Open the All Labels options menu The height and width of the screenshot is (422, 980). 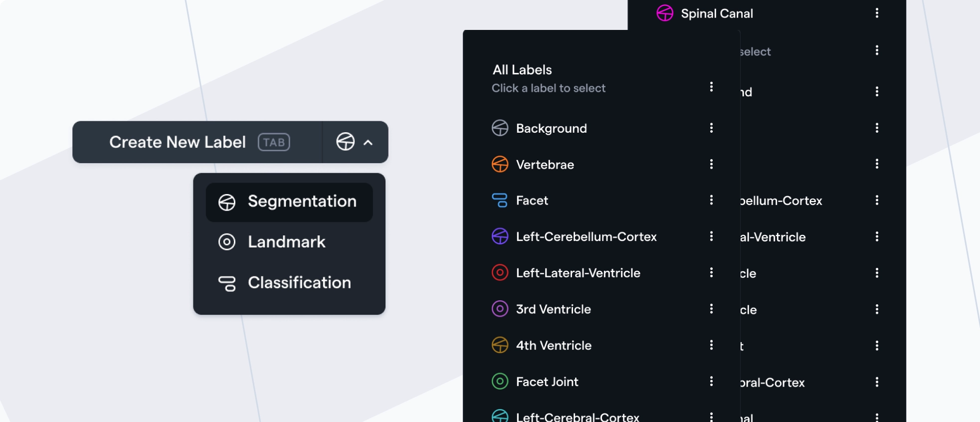tap(711, 87)
